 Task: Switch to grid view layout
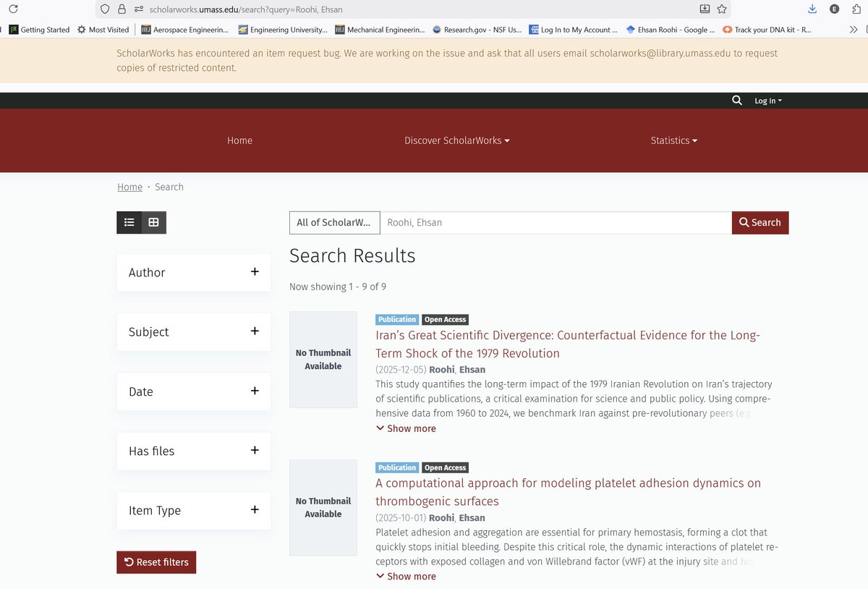153,222
